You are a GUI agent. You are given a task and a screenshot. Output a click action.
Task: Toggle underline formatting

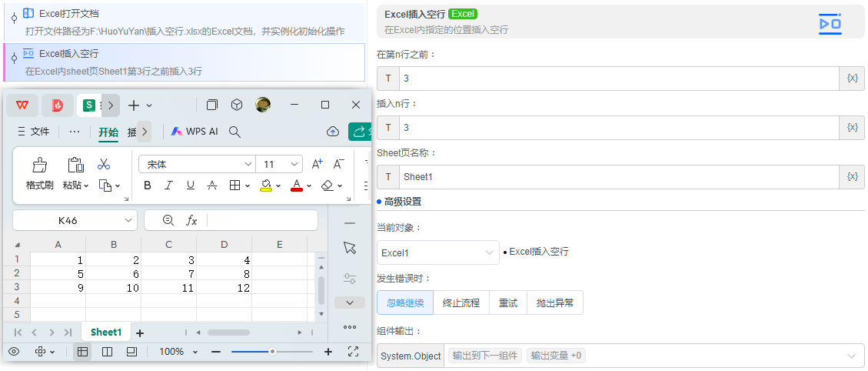coord(191,185)
